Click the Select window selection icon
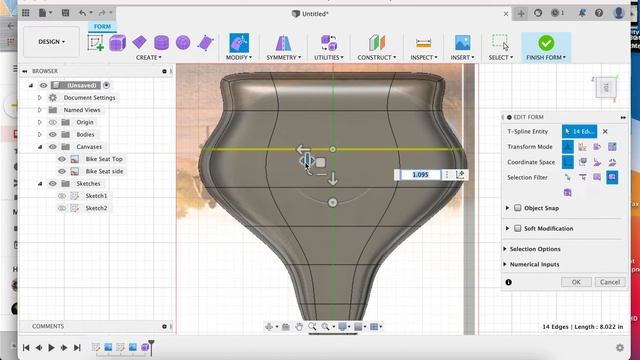The height and width of the screenshot is (360, 640). (x=500, y=43)
